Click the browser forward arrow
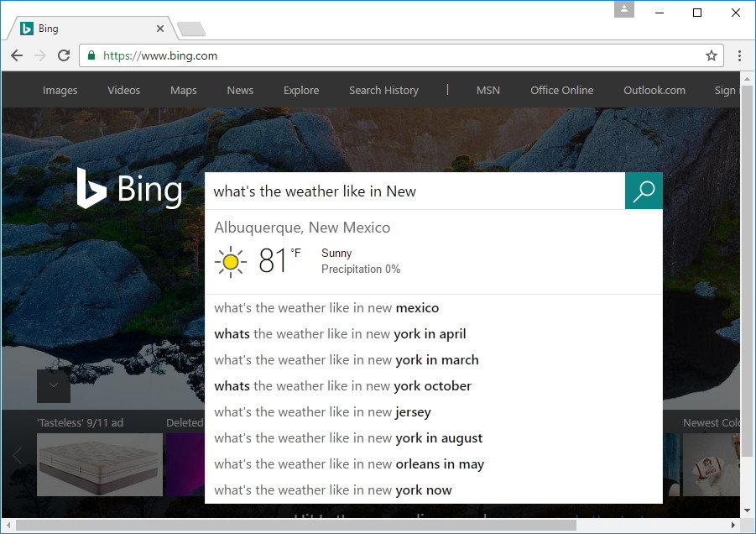The height and width of the screenshot is (534, 756). click(40, 55)
